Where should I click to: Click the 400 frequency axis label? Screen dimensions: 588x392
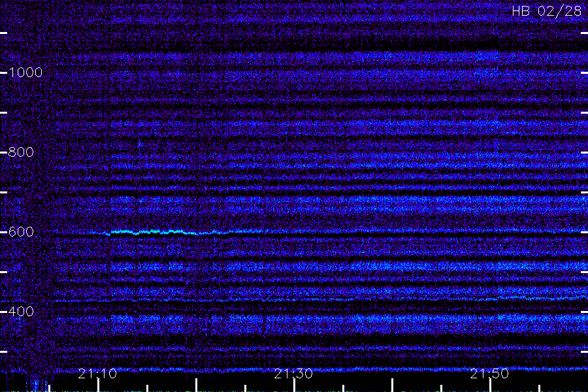pos(21,312)
